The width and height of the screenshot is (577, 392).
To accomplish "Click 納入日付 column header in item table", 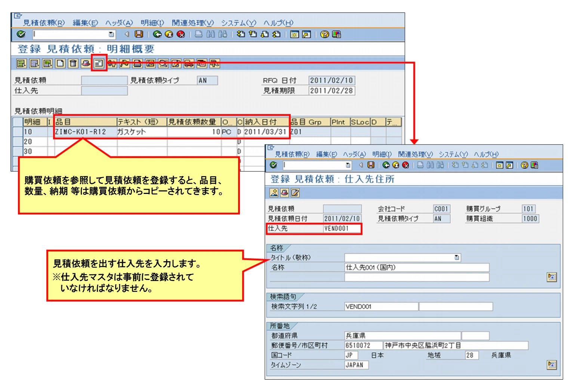I will [266, 122].
